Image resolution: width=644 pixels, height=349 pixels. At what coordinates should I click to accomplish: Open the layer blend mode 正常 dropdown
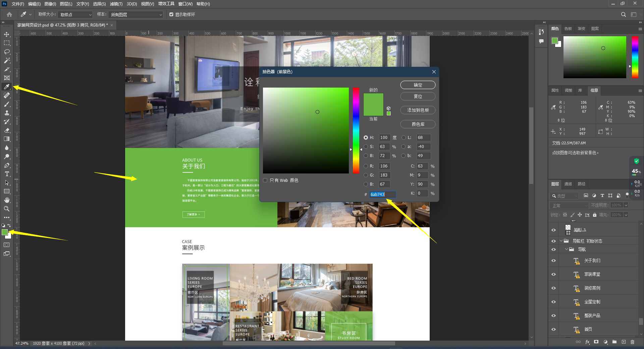pos(569,205)
